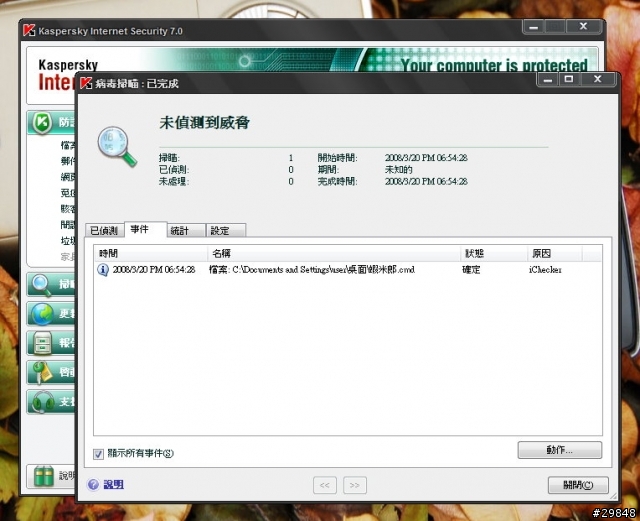Minimize the scan dialog window
Image resolution: width=640 pixels, height=521 pixels.
tap(548, 79)
